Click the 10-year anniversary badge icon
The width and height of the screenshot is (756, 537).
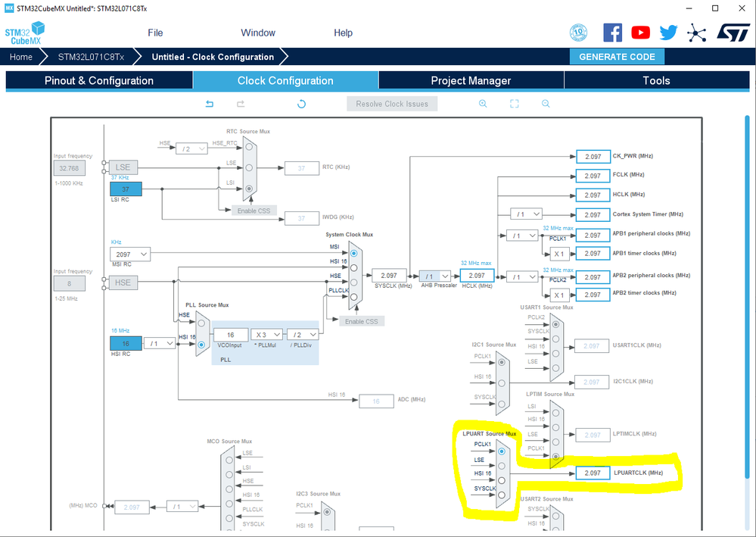pyautogui.click(x=578, y=33)
